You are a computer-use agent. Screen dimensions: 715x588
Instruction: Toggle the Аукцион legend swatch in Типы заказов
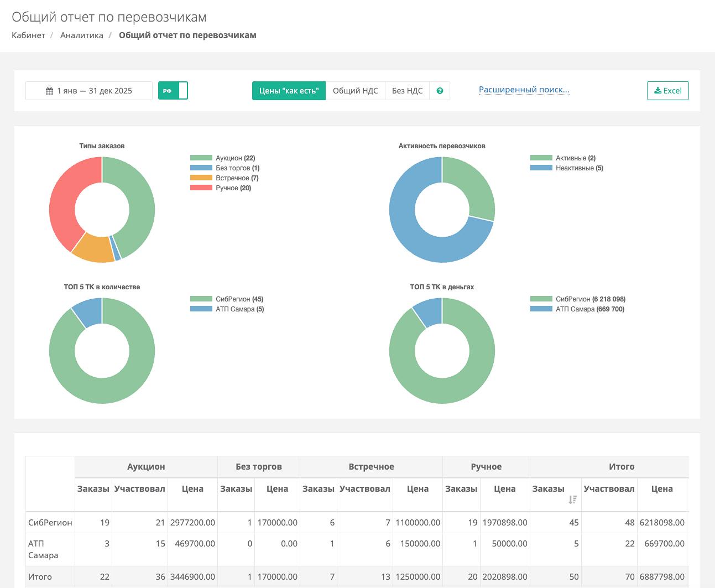(201, 158)
